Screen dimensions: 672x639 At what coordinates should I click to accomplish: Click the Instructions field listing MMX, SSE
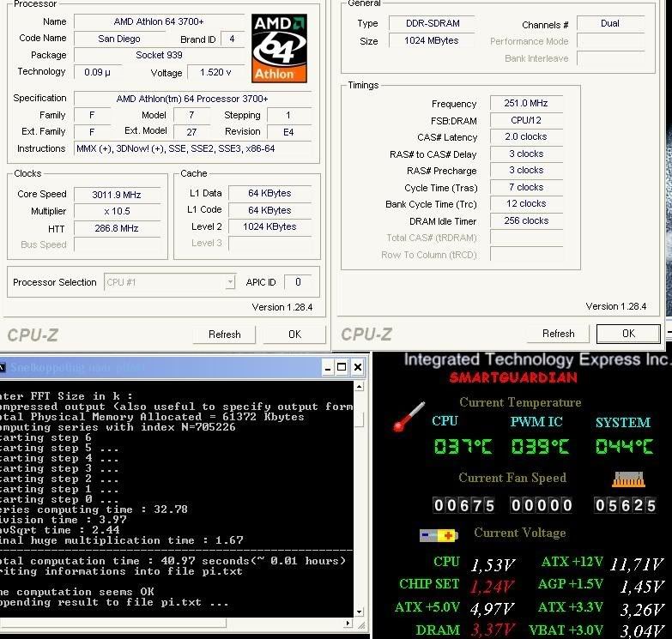coord(192,149)
